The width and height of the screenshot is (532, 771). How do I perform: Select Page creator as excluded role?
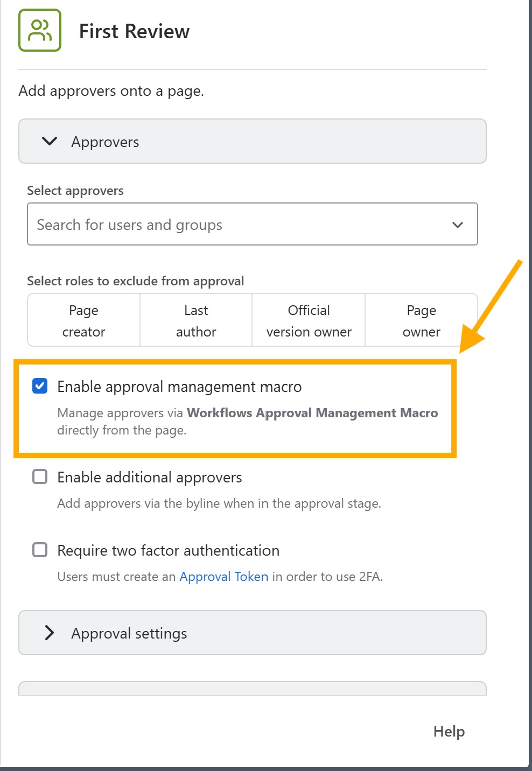(x=83, y=320)
